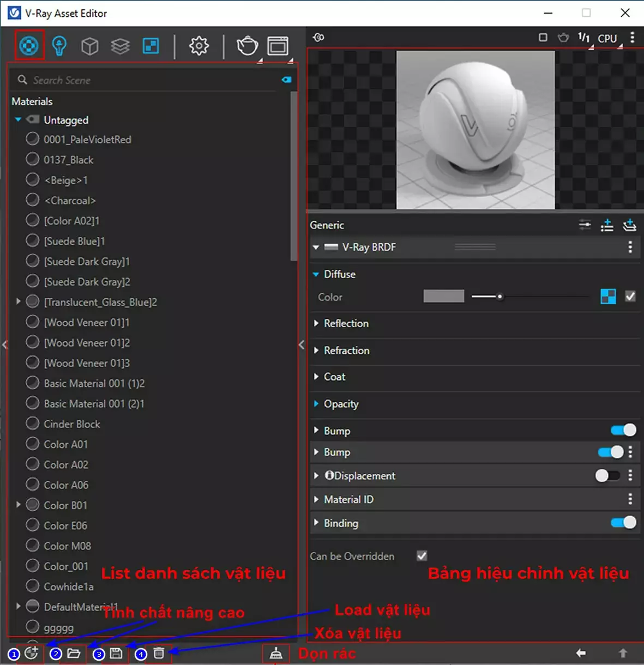Viewport: 644px width, 665px height.
Task: Open the frame buffer window icon
Action: click(278, 46)
